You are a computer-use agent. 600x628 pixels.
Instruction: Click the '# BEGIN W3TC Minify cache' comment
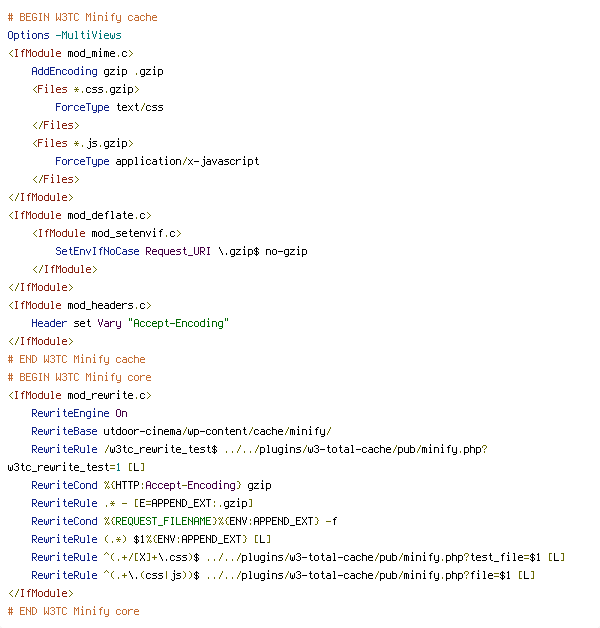(82, 17)
